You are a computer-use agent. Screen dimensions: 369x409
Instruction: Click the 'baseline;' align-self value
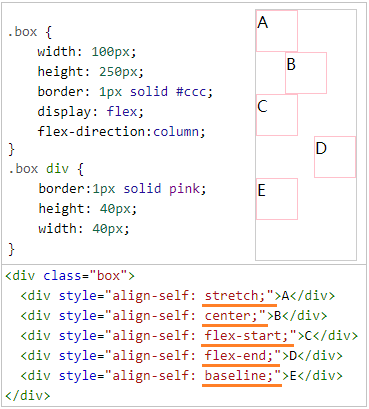click(239, 376)
